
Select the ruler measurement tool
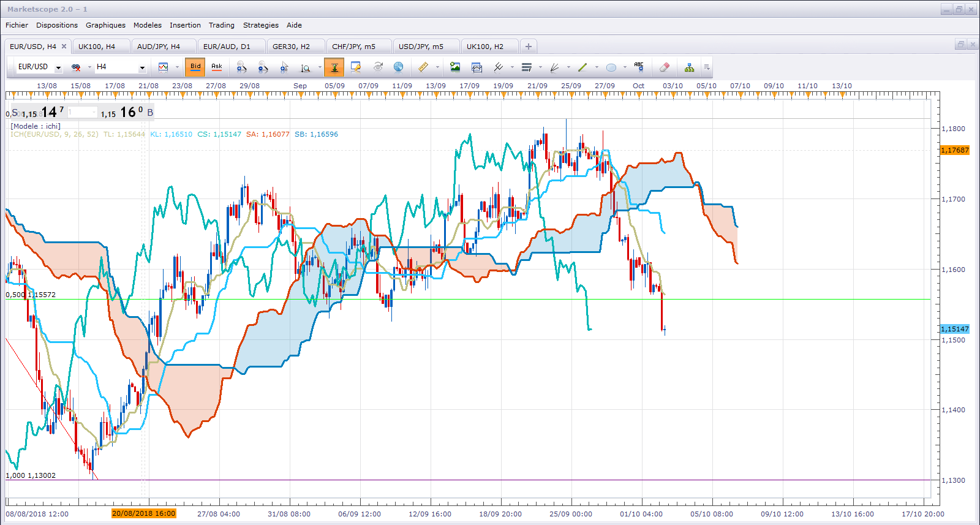click(x=423, y=67)
